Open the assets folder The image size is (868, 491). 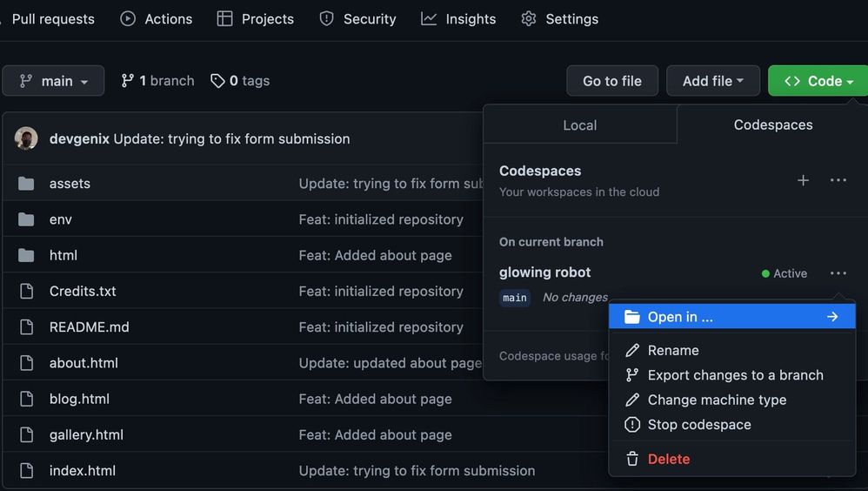(x=70, y=184)
